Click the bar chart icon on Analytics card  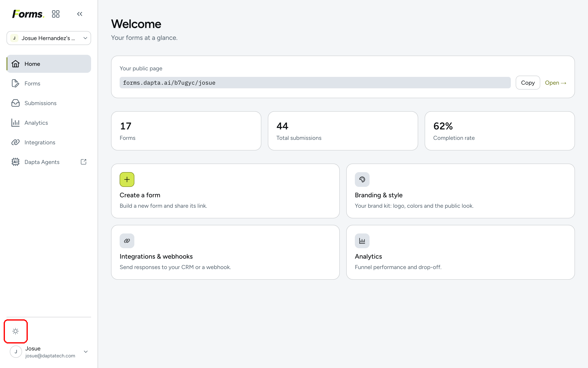click(x=362, y=241)
